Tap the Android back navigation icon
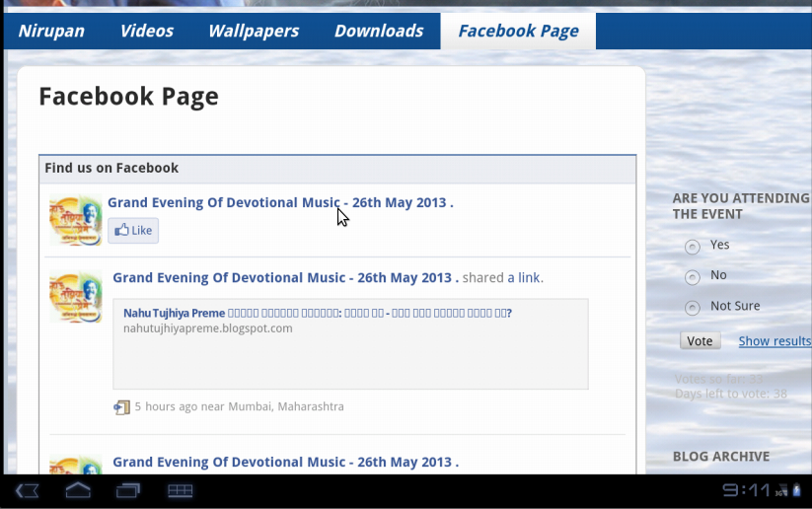The image size is (812, 509). [27, 490]
